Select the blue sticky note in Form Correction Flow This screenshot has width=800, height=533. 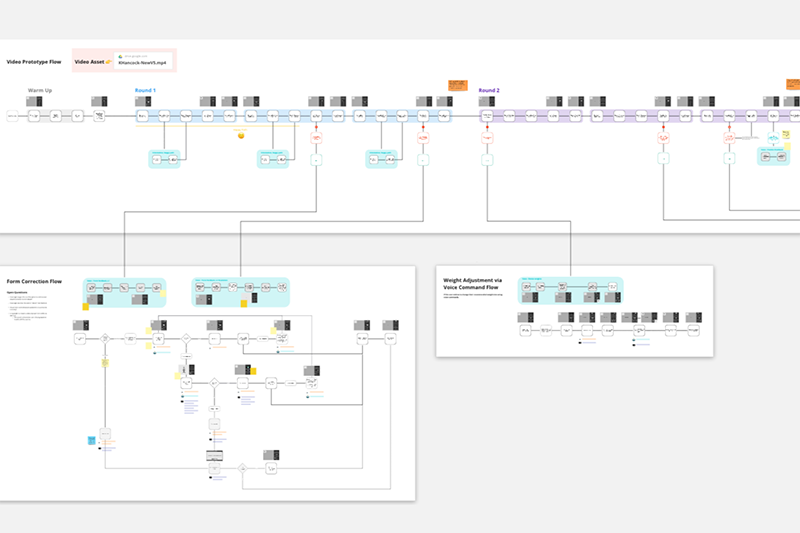pyautogui.click(x=92, y=439)
